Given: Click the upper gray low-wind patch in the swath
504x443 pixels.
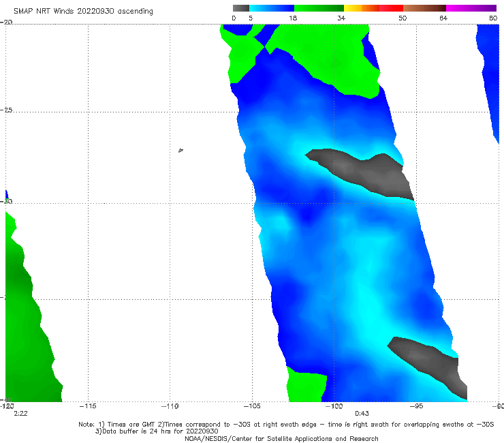Looking at the screenshot, I should click(x=363, y=172).
